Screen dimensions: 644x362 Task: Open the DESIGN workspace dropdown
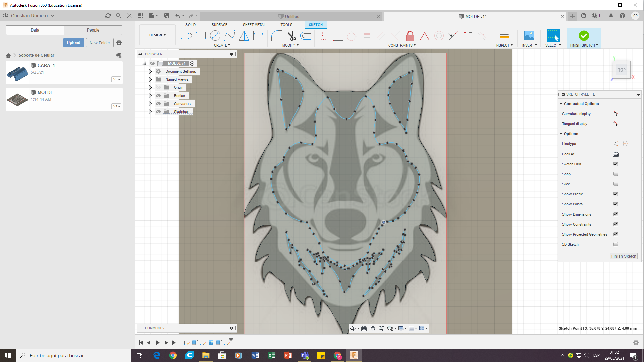[157, 35]
